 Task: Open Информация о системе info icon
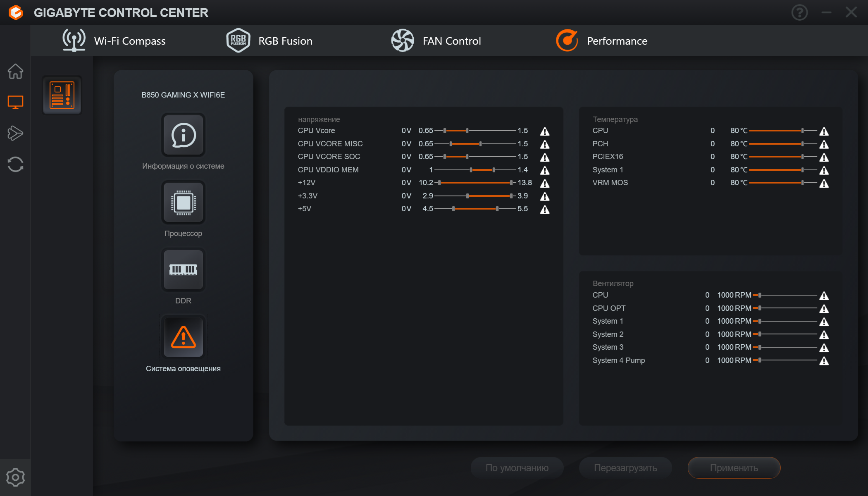coord(183,135)
